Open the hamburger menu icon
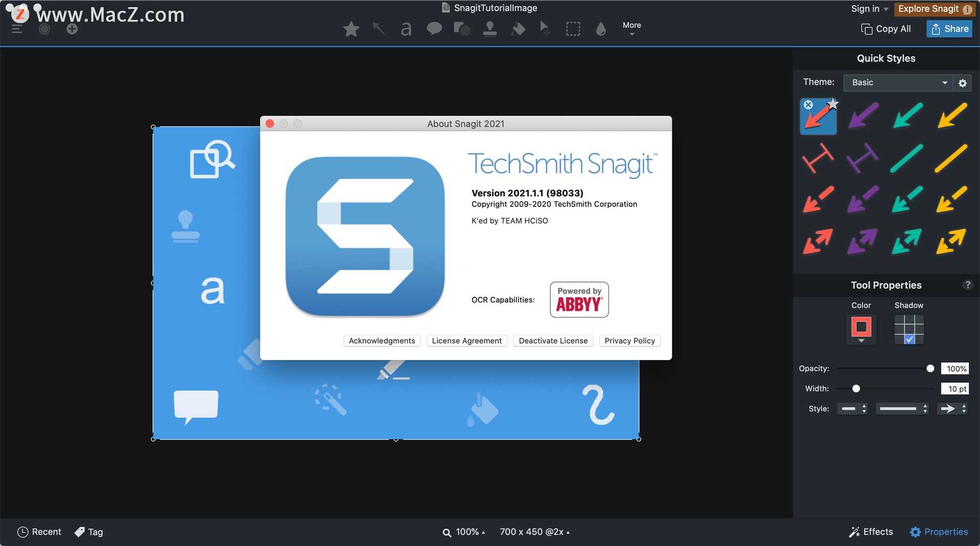 17,29
